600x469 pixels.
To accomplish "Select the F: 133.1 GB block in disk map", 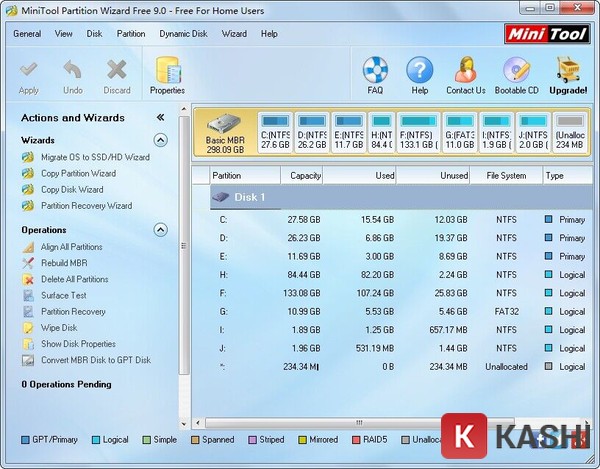I will (418, 133).
